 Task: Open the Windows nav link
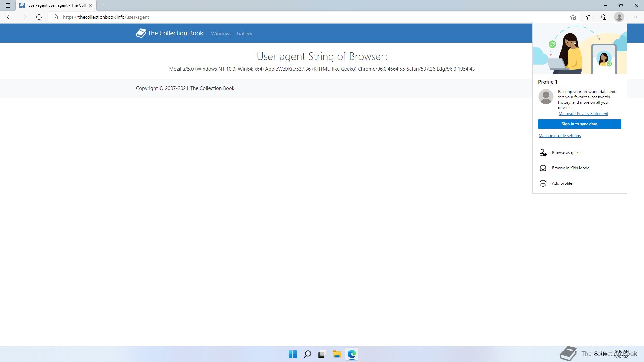[221, 34]
